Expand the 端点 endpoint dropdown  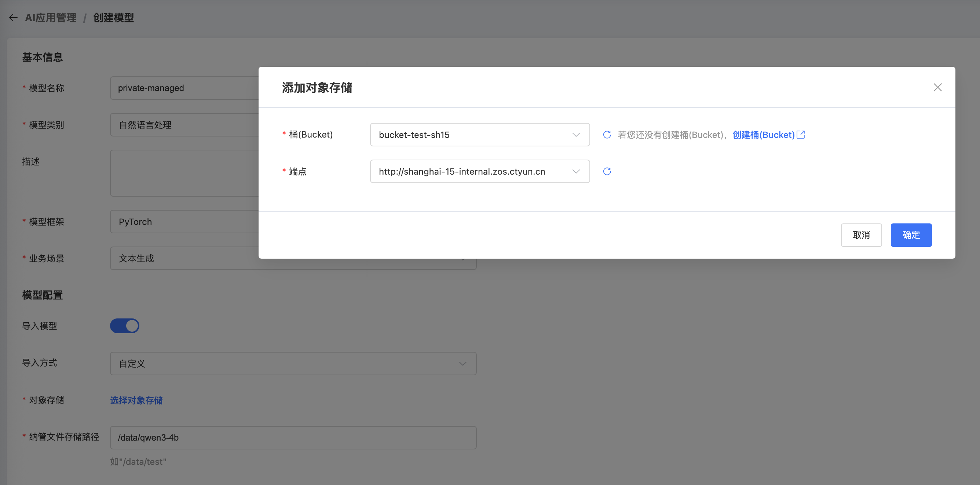click(479, 171)
